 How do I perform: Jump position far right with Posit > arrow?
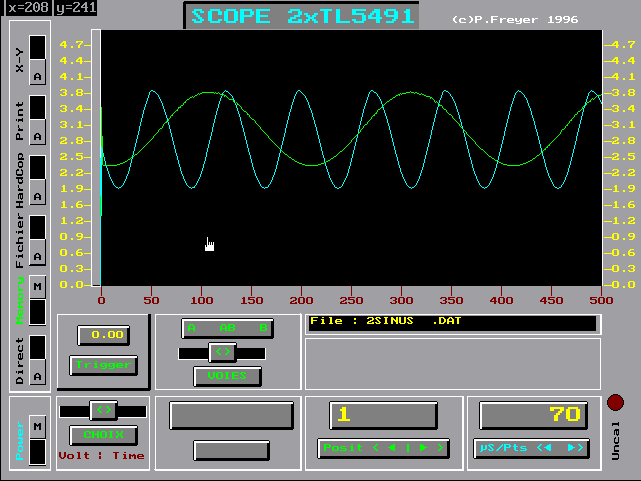(440, 447)
